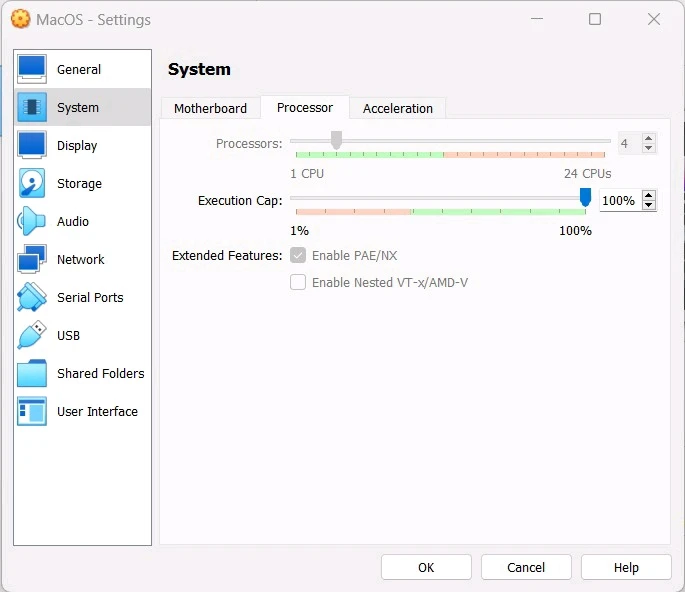Increase Execution Cap with up arrow
The height and width of the screenshot is (592, 685).
(x=649, y=195)
